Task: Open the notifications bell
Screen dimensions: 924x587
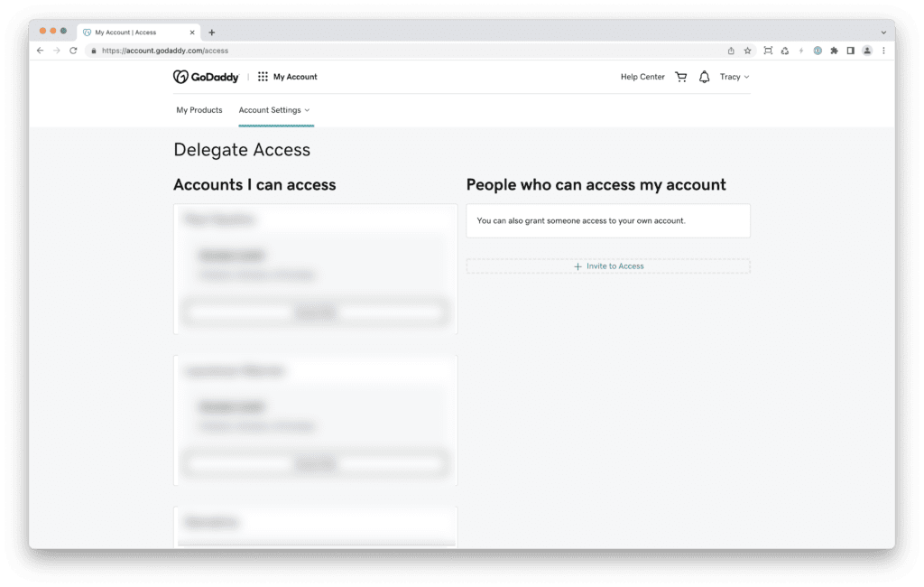Action: [x=704, y=77]
